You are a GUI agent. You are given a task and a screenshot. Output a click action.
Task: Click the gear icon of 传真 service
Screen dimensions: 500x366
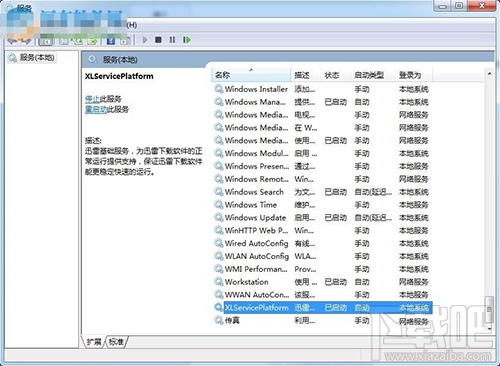pos(219,320)
